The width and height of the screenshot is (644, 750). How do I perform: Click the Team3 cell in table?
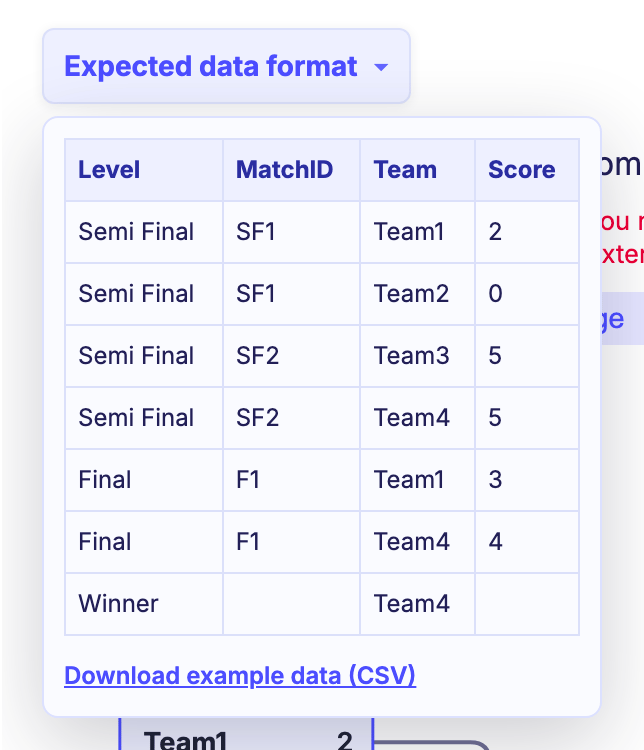click(417, 356)
